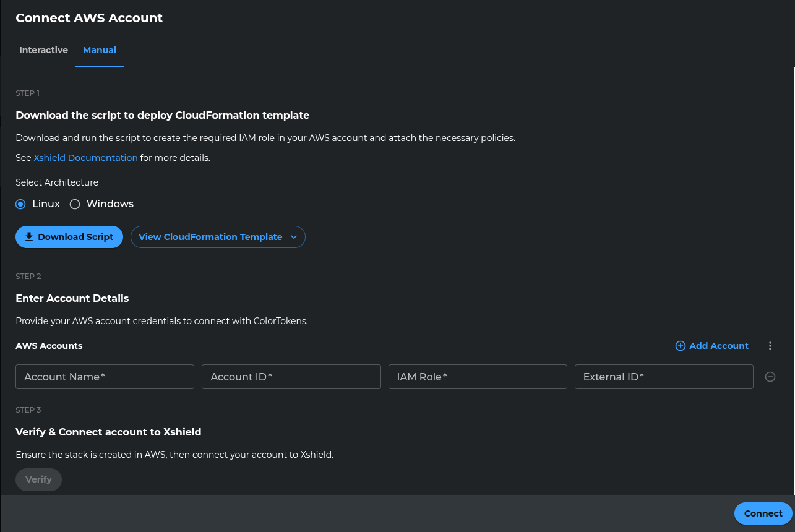Open the Xshield Documentation link

(x=85, y=158)
